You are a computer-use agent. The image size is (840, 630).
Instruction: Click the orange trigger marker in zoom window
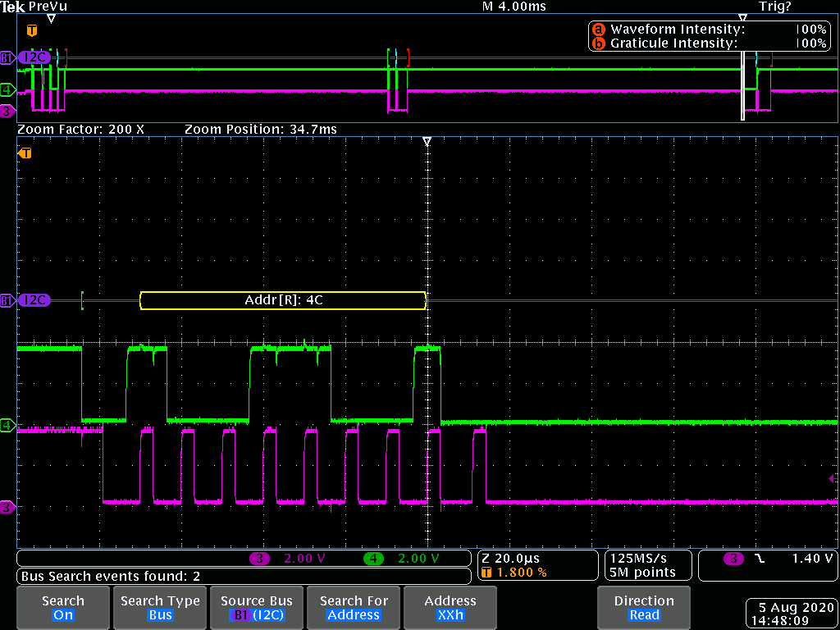tap(25, 153)
